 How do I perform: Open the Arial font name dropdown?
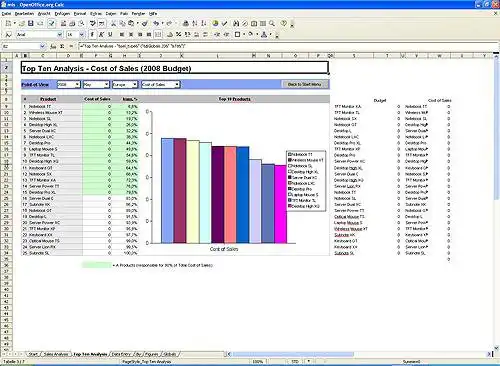tap(60, 34)
